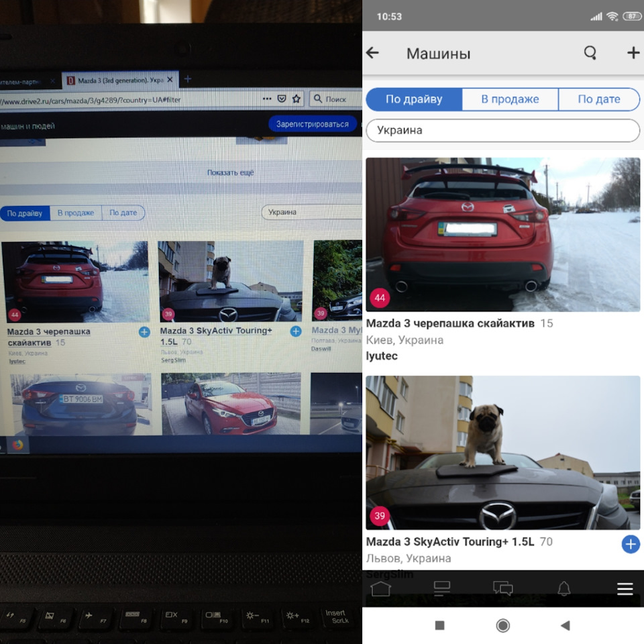644x644 pixels.
Task: Select the По драйву tab in the phone app
Action: point(414,99)
